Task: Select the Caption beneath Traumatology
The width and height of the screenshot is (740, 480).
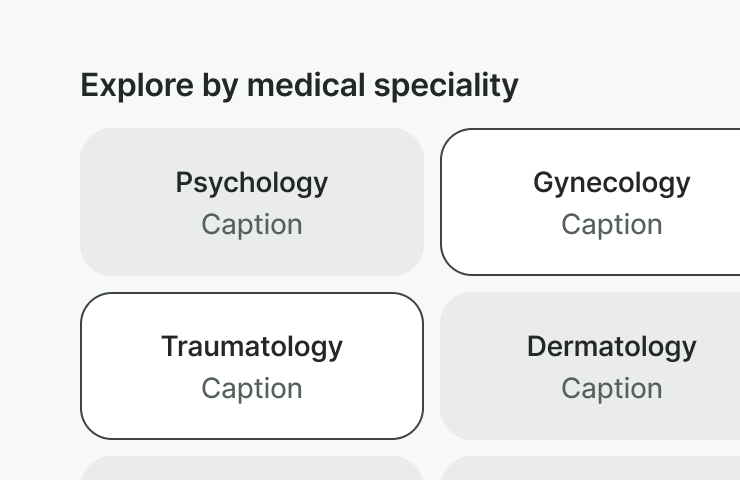Action: 251,388
